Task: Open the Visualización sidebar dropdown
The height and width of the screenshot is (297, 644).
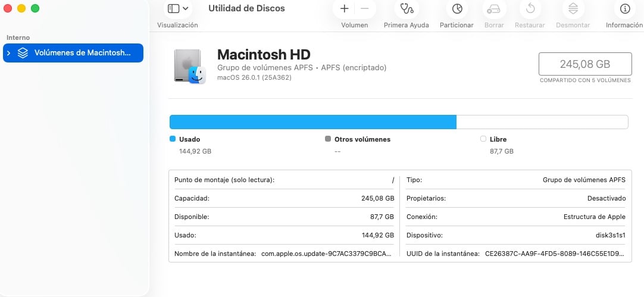Action: click(178, 9)
